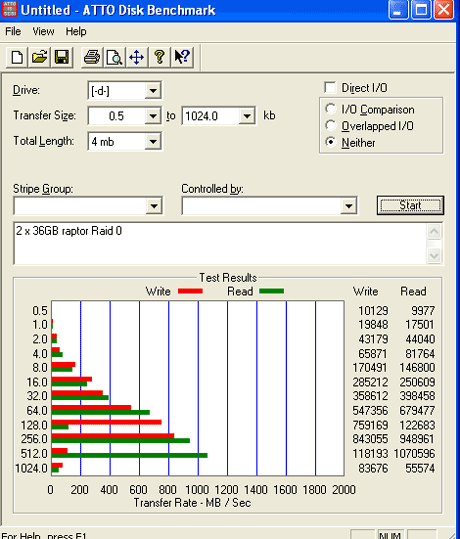
Task: Open a file with the folder icon
Action: pos(40,57)
